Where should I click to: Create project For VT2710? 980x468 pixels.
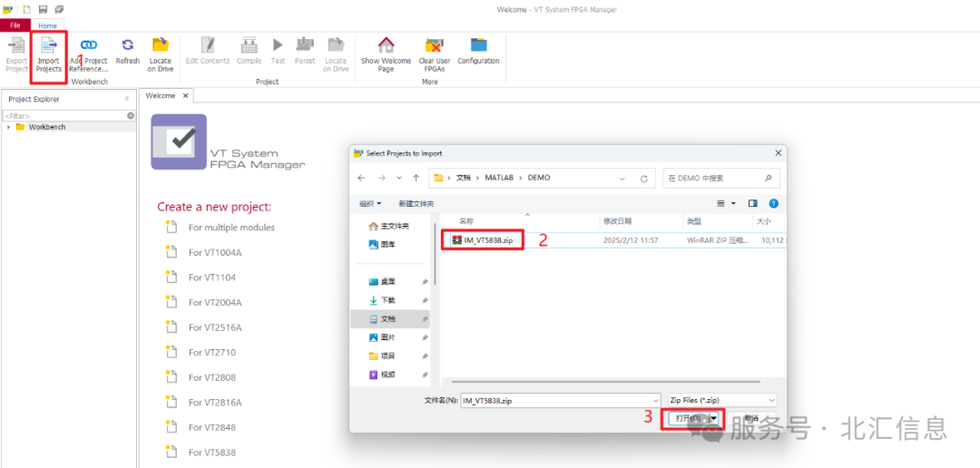click(x=211, y=353)
